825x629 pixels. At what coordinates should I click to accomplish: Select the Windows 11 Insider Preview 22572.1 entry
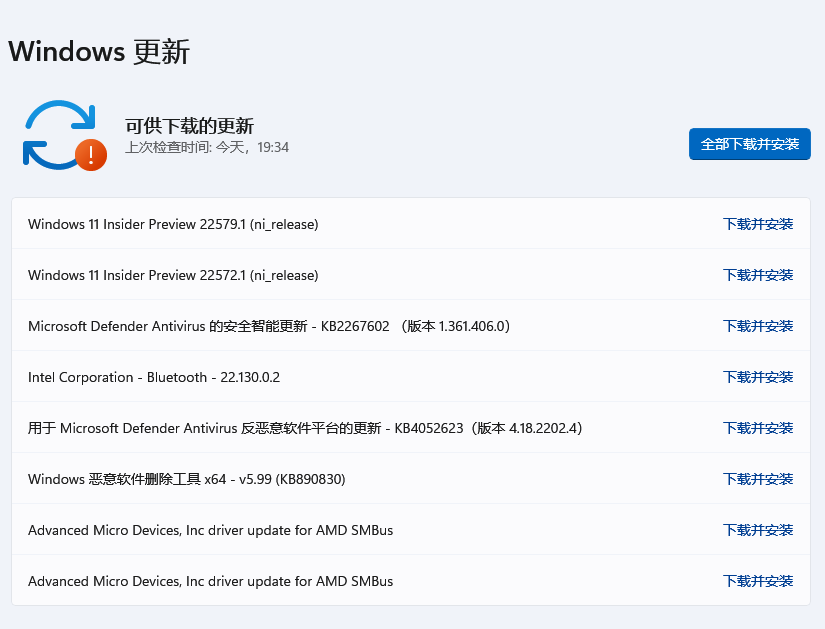pyautogui.click(x=173, y=275)
